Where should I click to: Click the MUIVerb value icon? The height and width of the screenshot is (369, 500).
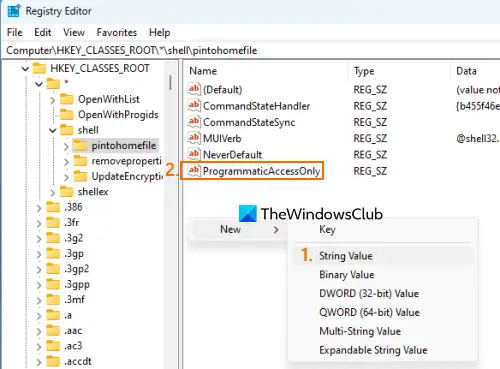[x=194, y=138]
